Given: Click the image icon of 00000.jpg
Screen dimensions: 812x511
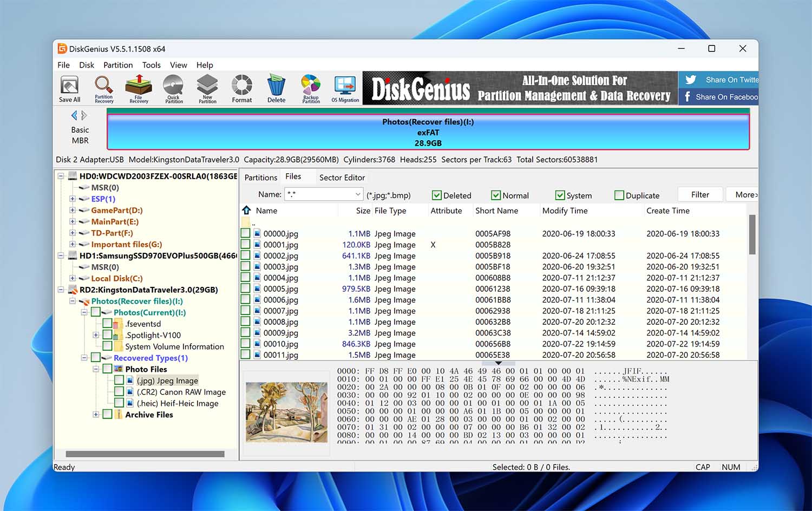Looking at the screenshot, I should 258,233.
